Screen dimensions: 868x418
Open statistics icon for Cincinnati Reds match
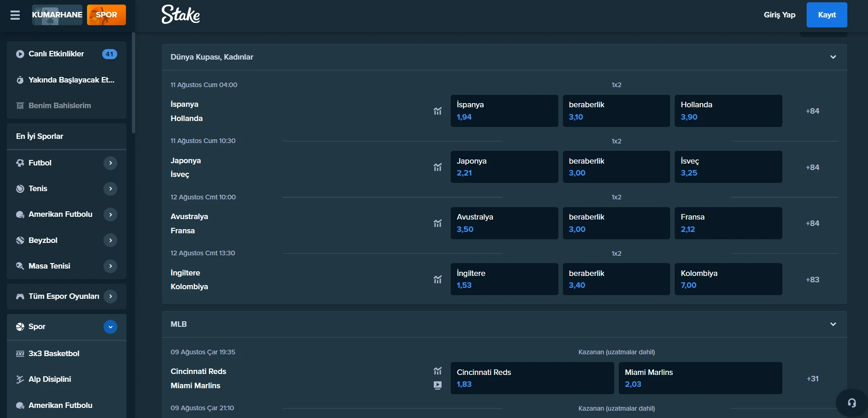pyautogui.click(x=437, y=371)
